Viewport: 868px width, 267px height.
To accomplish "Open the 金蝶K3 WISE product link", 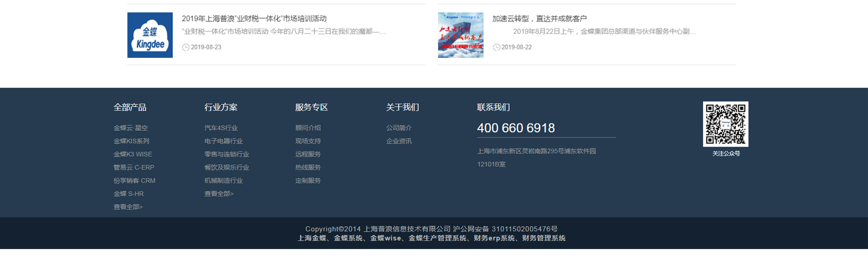I will pyautogui.click(x=133, y=154).
